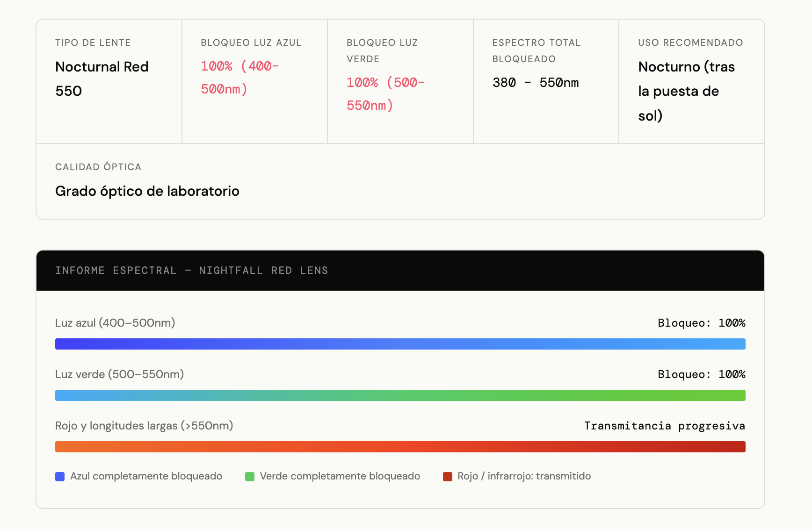812x529 pixels.
Task: Click the Luz verde (500–550nm) label
Action: (119, 374)
